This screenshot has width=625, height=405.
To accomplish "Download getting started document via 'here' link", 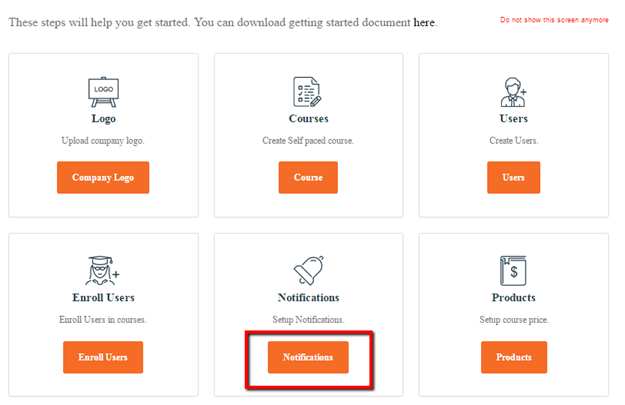I will 424,22.
